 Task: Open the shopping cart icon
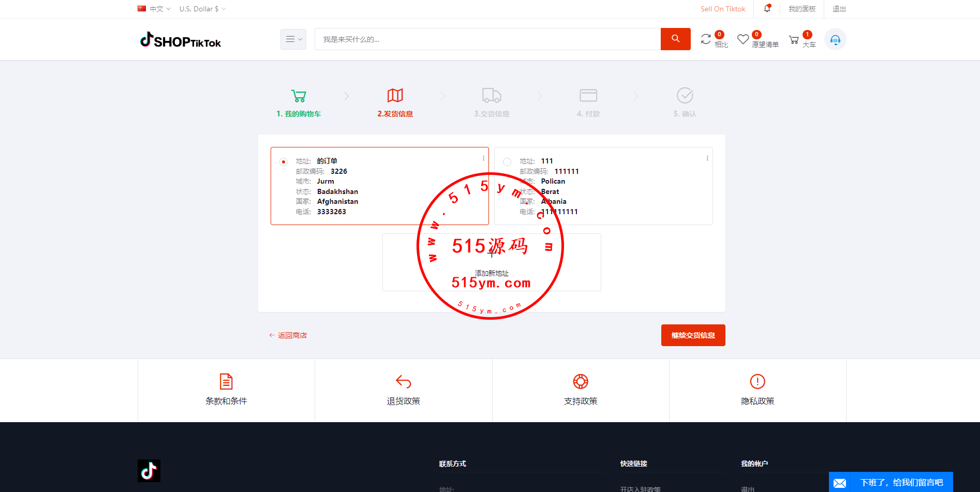point(794,40)
